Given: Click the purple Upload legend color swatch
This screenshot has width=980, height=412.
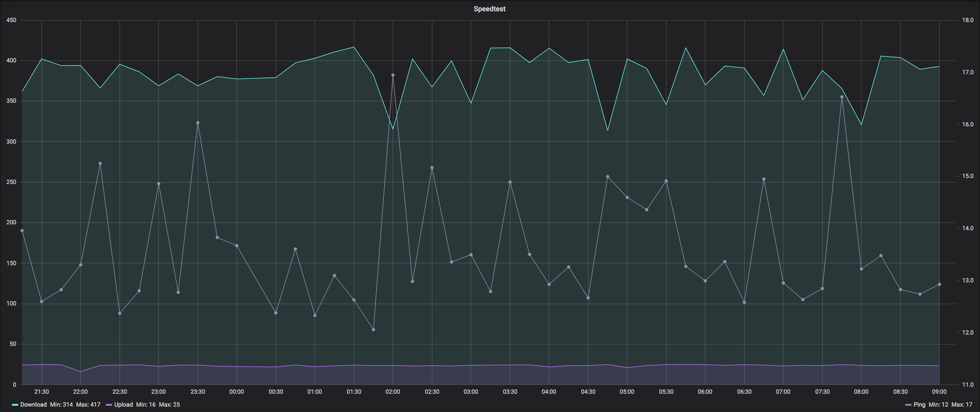Looking at the screenshot, I should (109, 405).
